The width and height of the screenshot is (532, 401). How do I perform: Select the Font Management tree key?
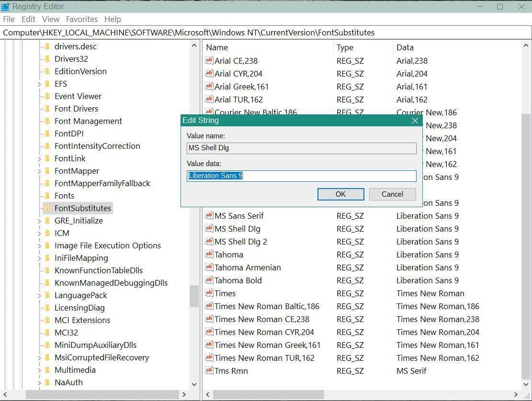click(x=88, y=121)
